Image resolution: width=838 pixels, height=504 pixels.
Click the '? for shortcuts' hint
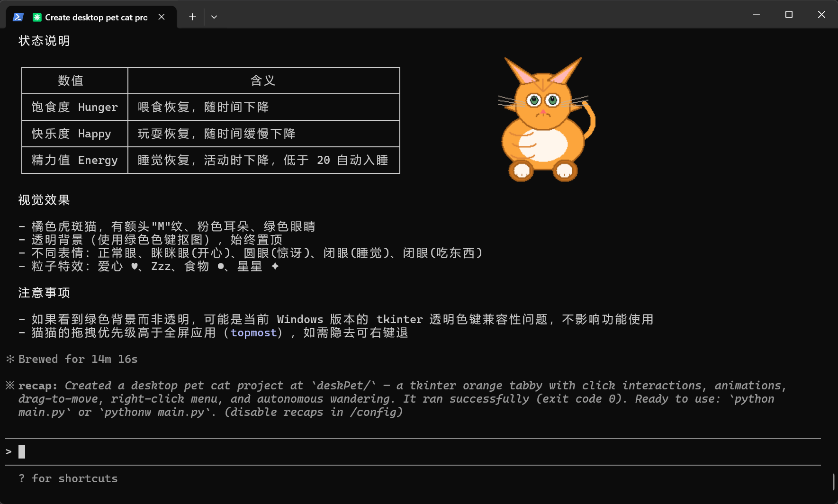click(x=68, y=478)
